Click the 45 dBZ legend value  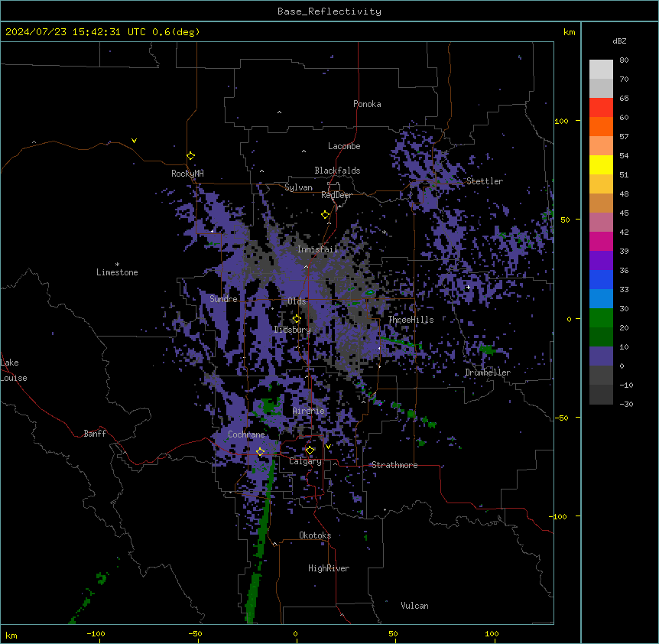coord(624,213)
